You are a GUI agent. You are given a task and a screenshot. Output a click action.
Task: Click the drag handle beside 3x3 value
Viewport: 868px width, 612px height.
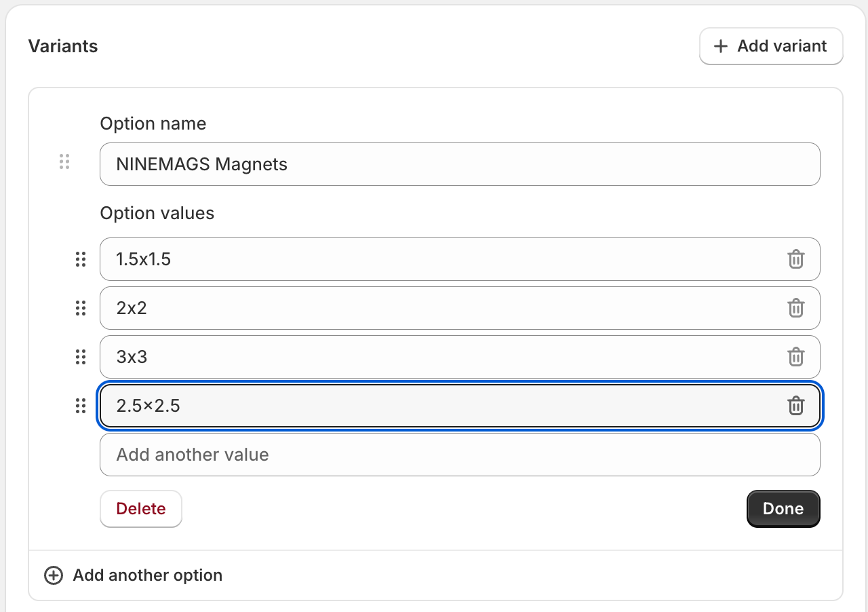[x=81, y=357]
